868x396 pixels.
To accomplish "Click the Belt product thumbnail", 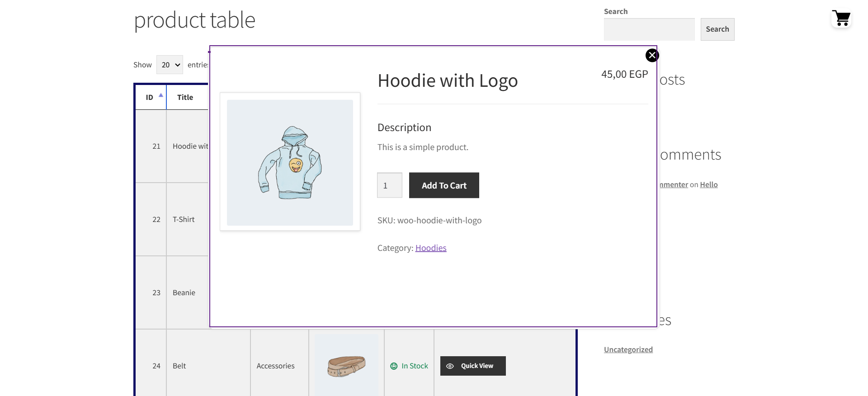I will point(346,366).
